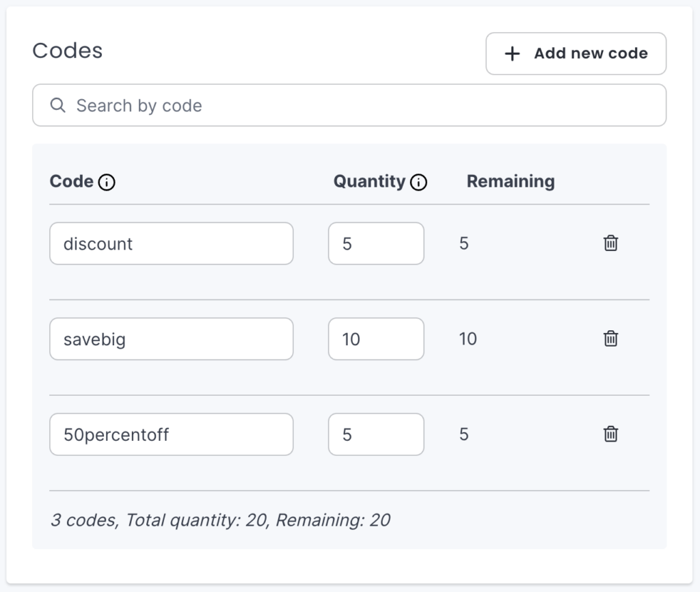Edit quantity field for 50percentoff

pos(376,434)
